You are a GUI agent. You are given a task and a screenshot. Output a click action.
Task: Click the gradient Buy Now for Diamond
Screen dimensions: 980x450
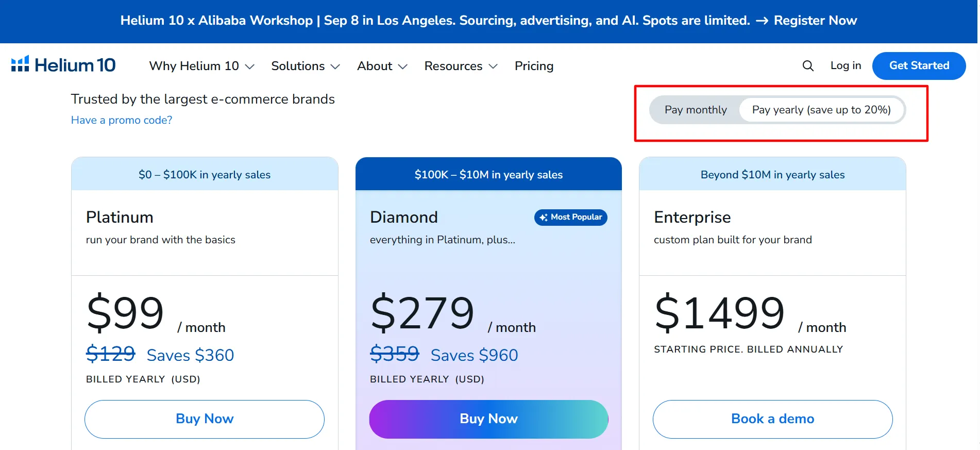coord(488,419)
